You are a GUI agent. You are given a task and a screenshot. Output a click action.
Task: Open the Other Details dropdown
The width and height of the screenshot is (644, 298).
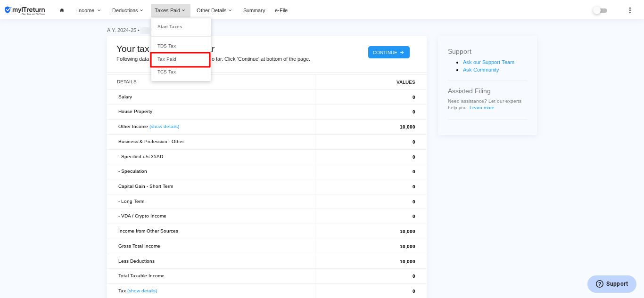click(214, 10)
